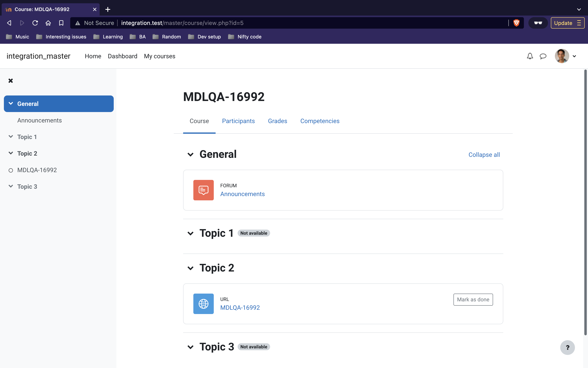Open Dashboard in navigation
The height and width of the screenshot is (368, 588).
coord(122,56)
